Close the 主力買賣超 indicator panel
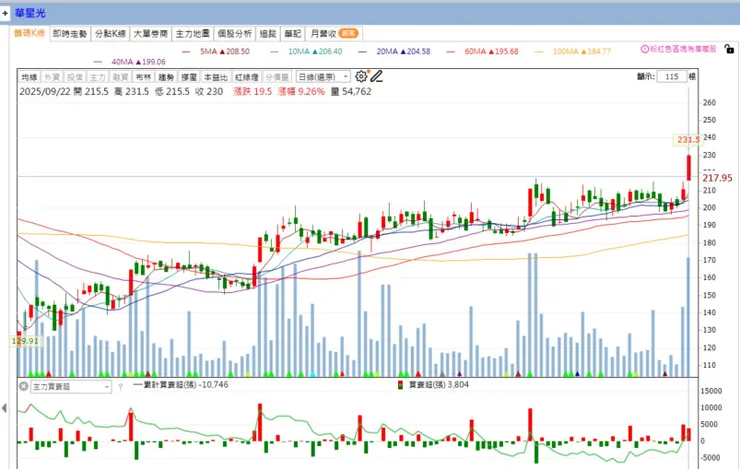740x469 pixels. pyautogui.click(x=24, y=386)
